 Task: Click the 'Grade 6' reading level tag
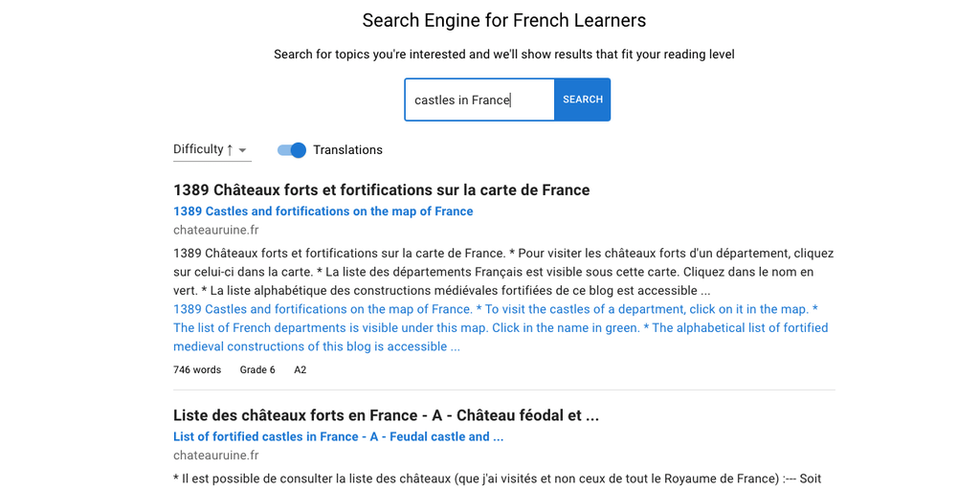coord(257,369)
